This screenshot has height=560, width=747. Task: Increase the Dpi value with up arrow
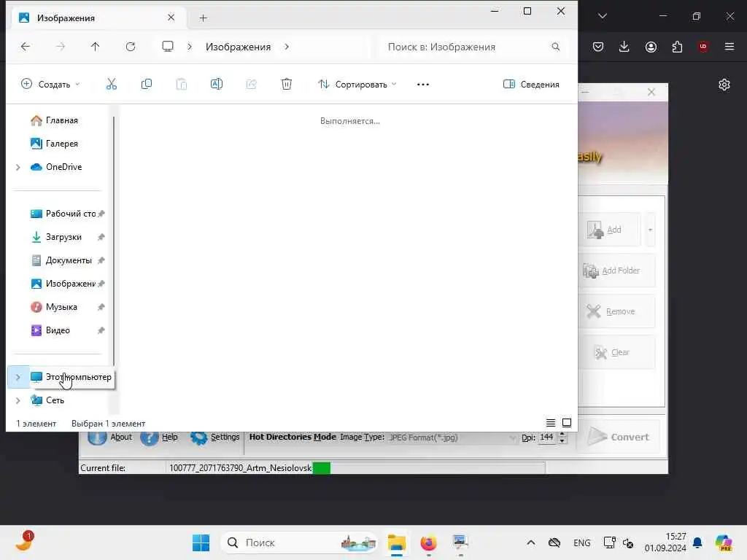point(562,434)
